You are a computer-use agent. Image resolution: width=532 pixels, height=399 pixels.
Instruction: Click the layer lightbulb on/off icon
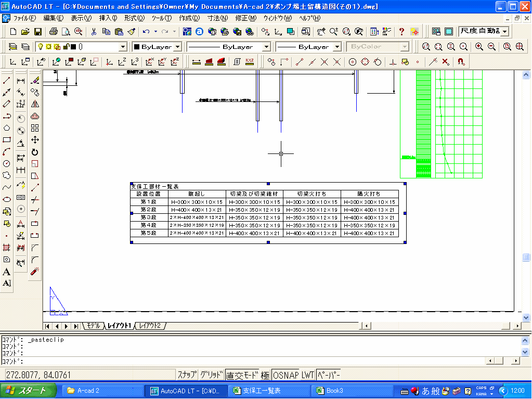click(x=41, y=47)
